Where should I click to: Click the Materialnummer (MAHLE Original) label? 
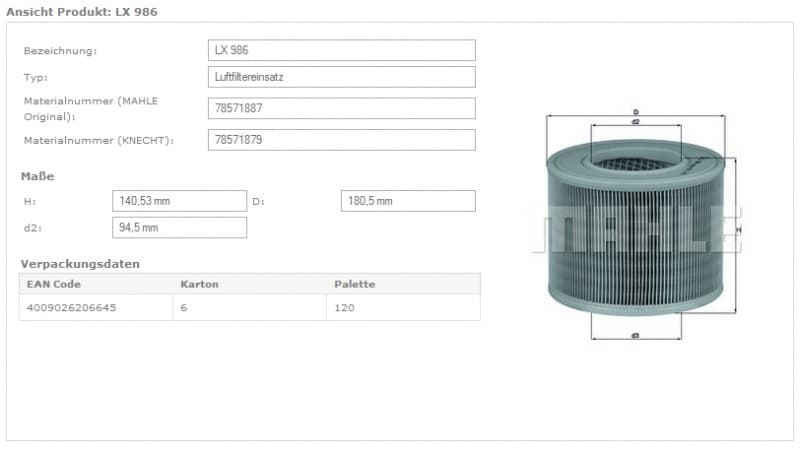tap(91, 109)
